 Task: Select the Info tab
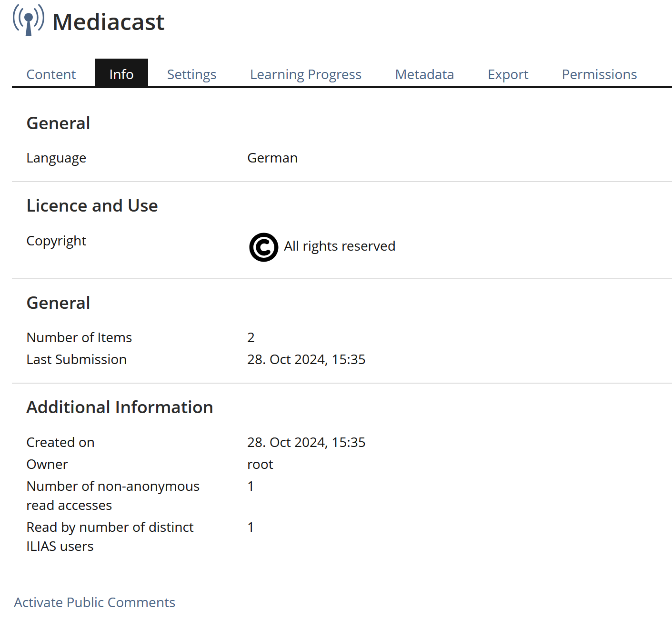click(x=121, y=74)
